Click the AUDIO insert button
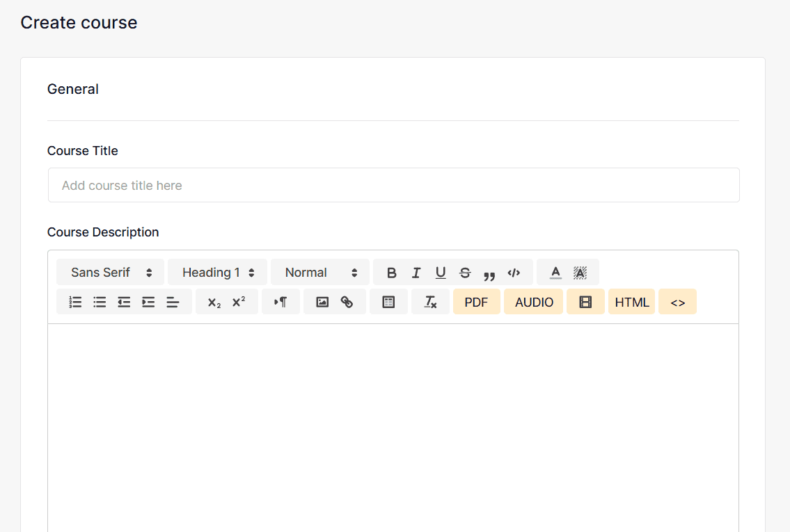The height and width of the screenshot is (532, 790). [x=533, y=301]
